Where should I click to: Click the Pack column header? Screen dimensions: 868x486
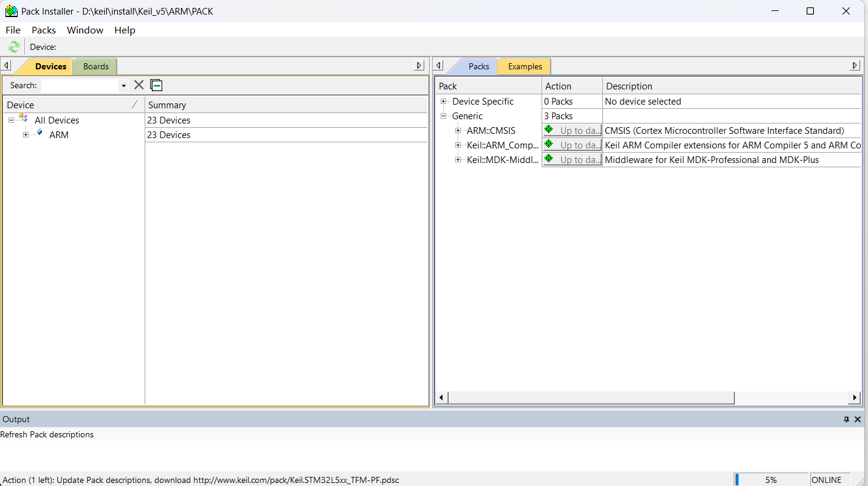[x=489, y=86]
